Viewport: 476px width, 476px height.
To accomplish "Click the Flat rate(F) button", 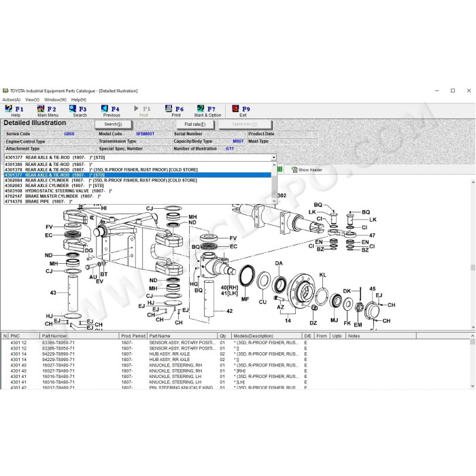I will pos(195,124).
